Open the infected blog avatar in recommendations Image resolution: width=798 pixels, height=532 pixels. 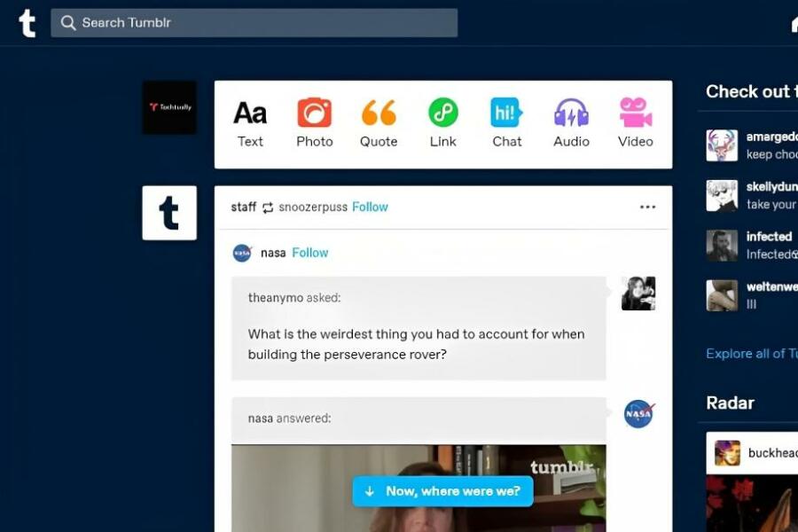(x=722, y=246)
